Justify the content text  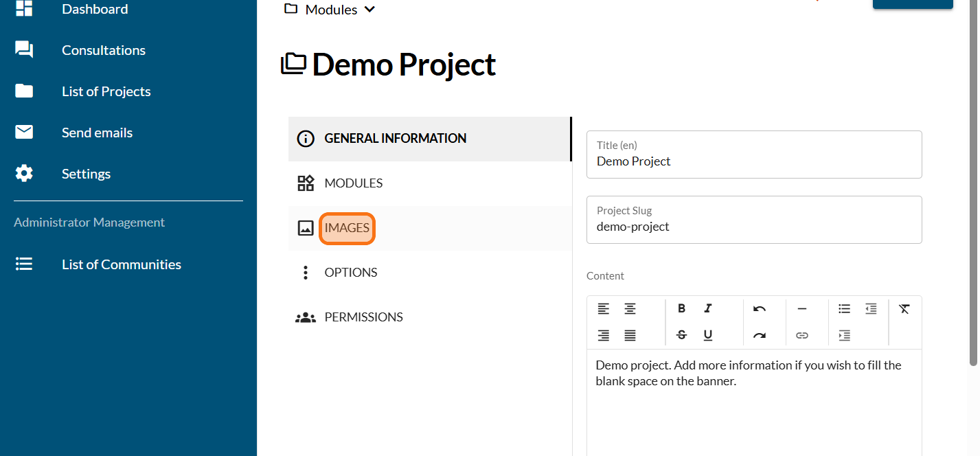point(630,335)
